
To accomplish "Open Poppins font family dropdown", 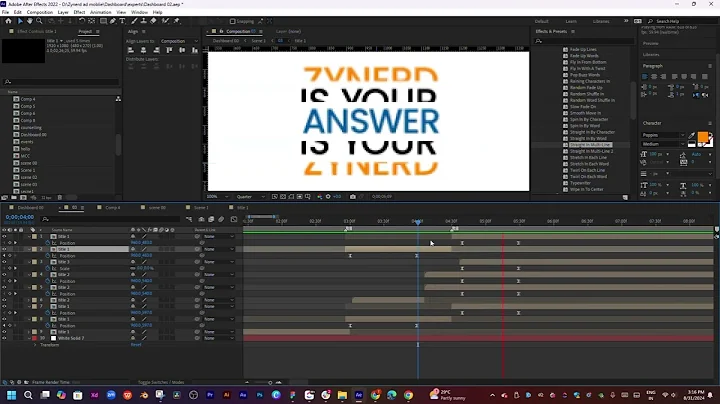I will [663, 135].
